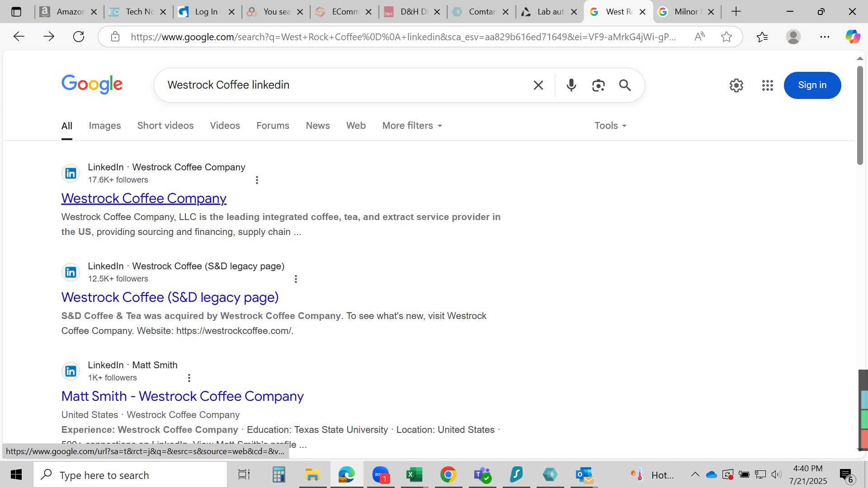Image resolution: width=868 pixels, height=488 pixels.
Task: Open the Windows Start menu
Action: (x=16, y=474)
